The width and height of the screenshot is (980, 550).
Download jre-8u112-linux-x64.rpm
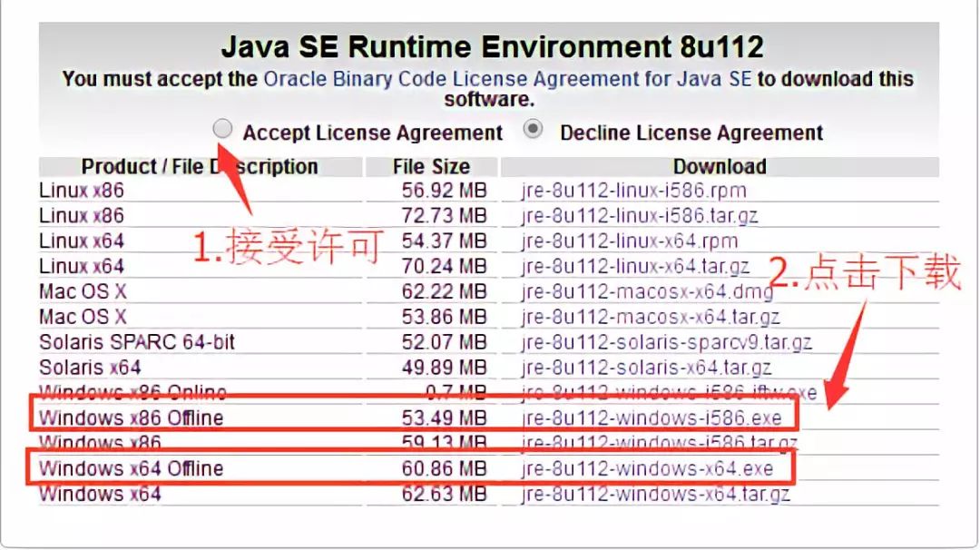tap(630, 241)
